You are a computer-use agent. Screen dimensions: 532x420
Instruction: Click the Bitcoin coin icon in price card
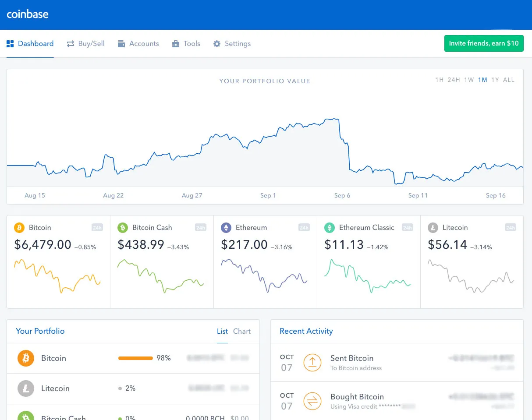click(19, 228)
